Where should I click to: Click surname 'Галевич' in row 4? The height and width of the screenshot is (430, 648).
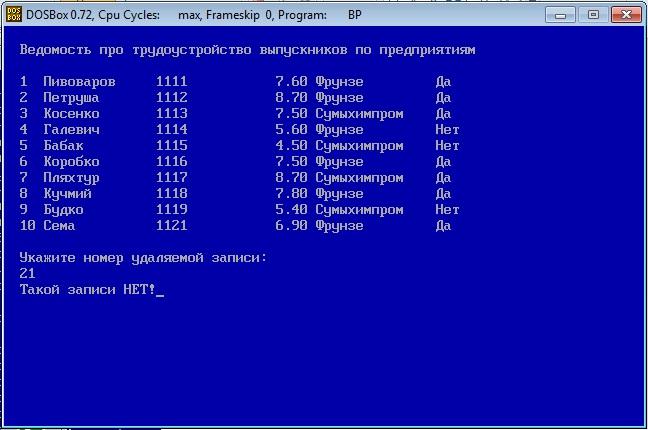(x=71, y=129)
